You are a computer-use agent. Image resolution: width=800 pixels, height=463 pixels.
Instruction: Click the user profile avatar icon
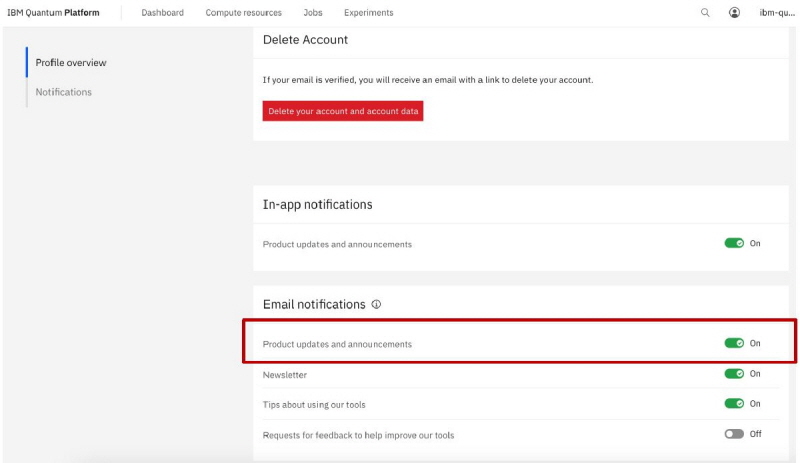pyautogui.click(x=735, y=13)
